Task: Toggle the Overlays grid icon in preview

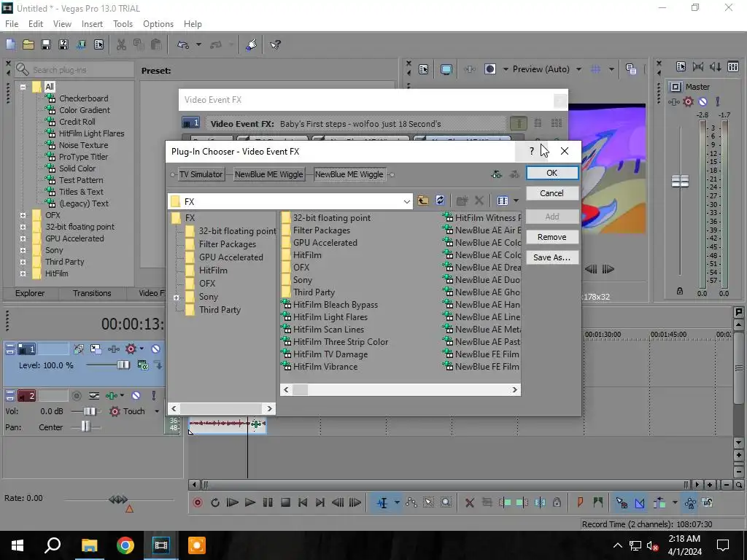Action: (595, 69)
